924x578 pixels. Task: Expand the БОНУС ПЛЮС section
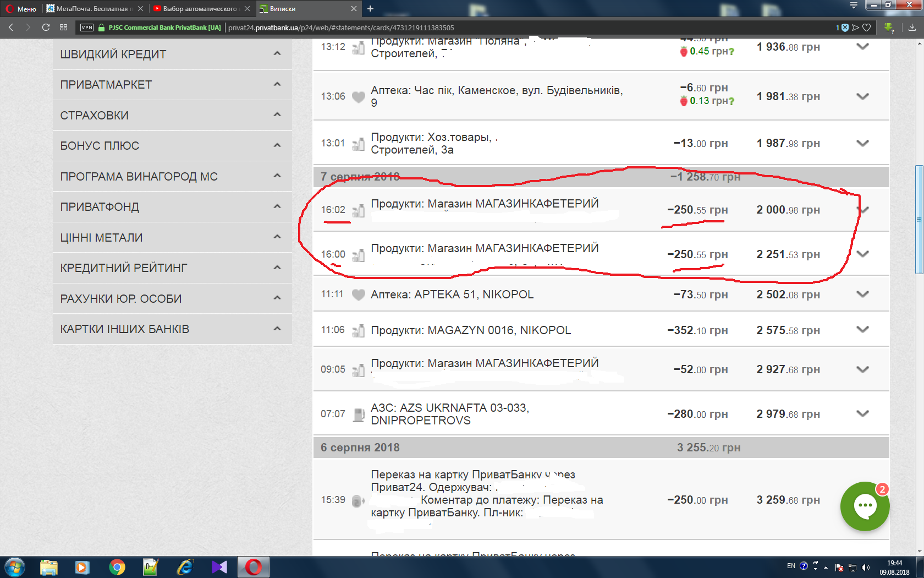(172, 145)
